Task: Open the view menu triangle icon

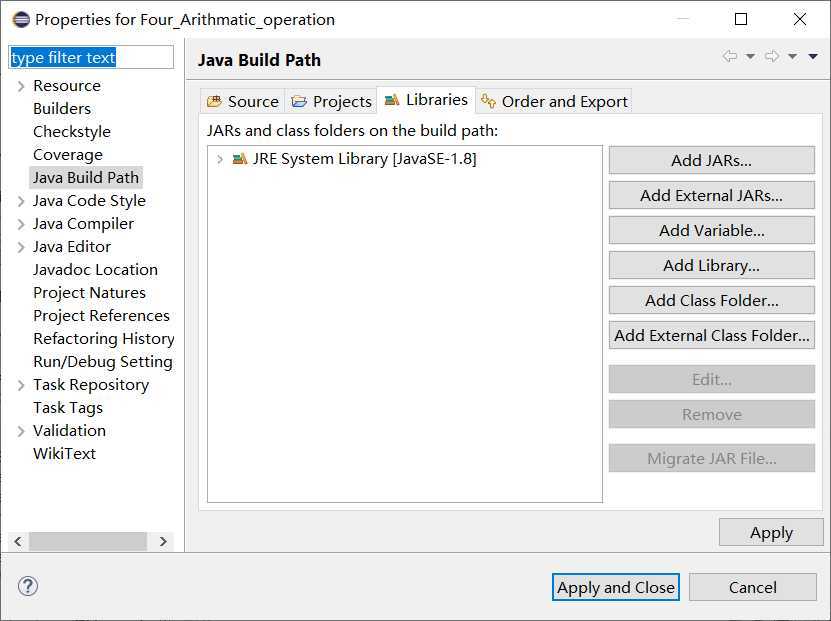Action: [814, 57]
